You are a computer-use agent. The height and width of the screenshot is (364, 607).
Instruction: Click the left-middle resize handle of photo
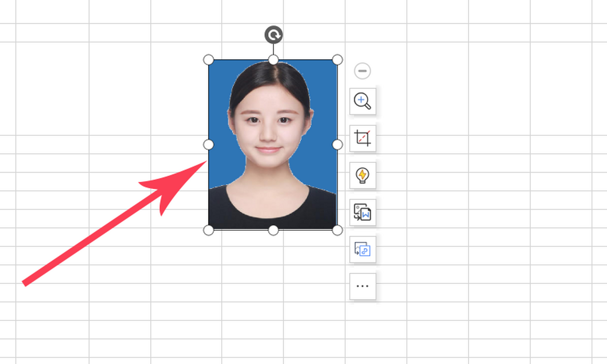pos(208,144)
